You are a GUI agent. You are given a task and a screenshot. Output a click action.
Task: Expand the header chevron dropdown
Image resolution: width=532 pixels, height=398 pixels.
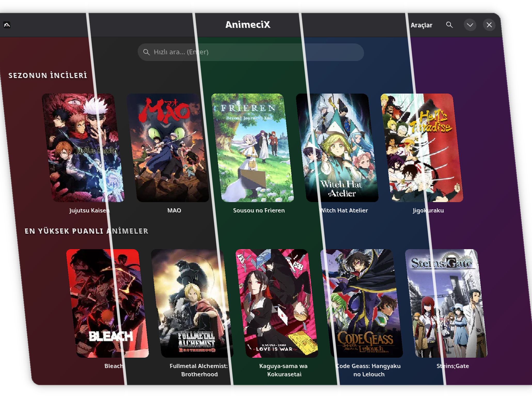pos(470,25)
